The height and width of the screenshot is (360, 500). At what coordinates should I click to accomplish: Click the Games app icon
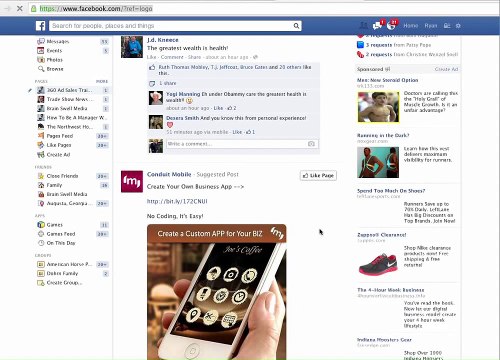(x=41, y=225)
